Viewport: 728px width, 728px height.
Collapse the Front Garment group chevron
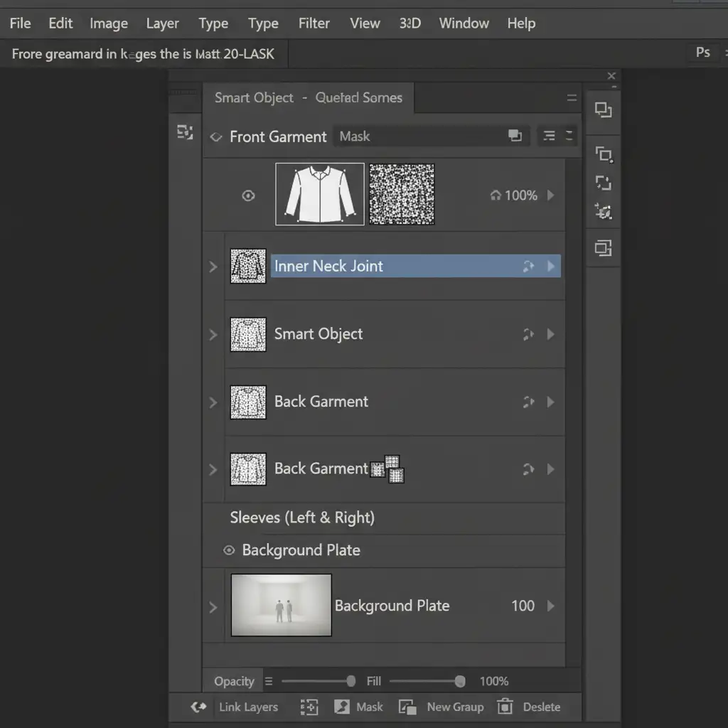(x=216, y=137)
